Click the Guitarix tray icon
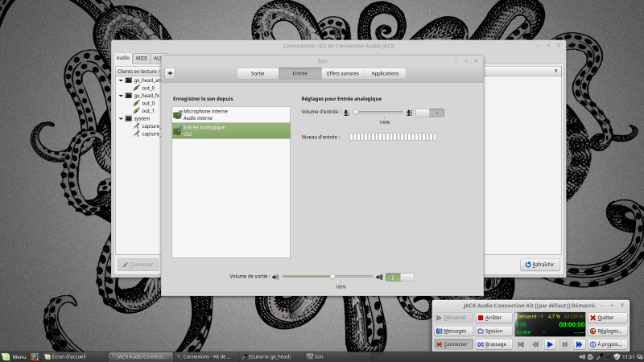The image size is (644, 362). tap(599, 357)
